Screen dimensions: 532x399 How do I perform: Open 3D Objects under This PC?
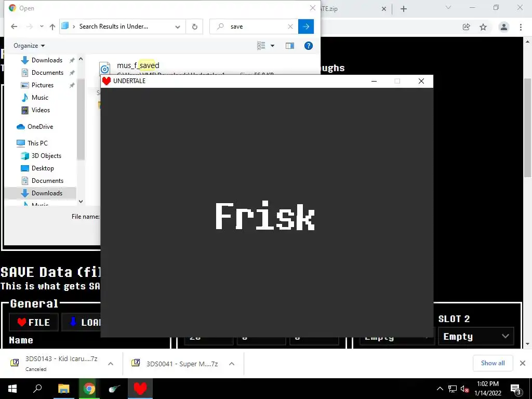[x=46, y=156]
